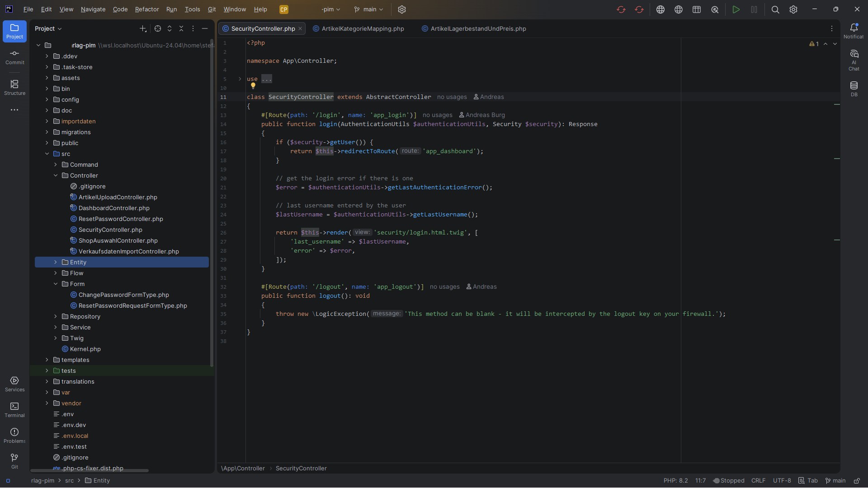Image resolution: width=868 pixels, height=488 pixels.
Task: Open the File menu
Action: click(x=28, y=9)
